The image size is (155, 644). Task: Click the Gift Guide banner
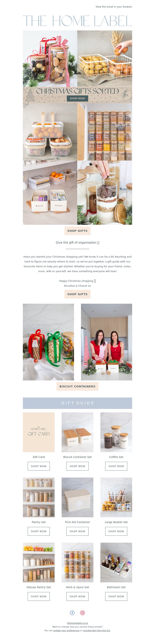coord(77,403)
